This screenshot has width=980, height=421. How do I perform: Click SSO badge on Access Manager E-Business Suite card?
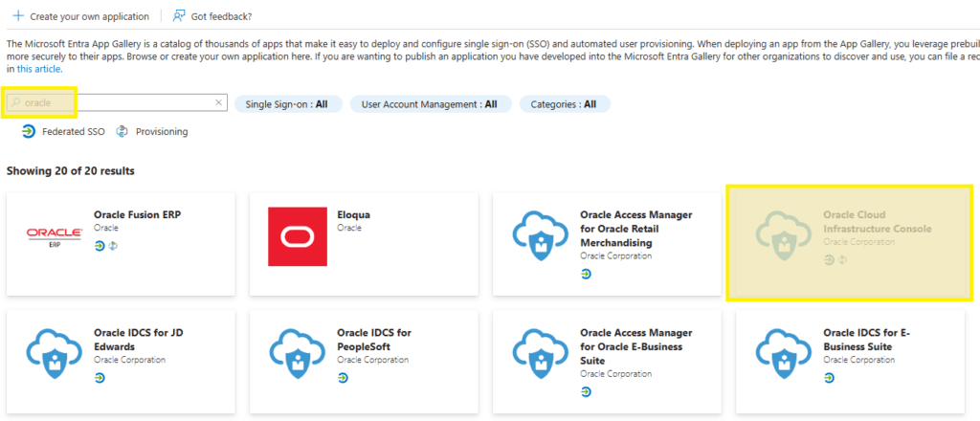586,391
